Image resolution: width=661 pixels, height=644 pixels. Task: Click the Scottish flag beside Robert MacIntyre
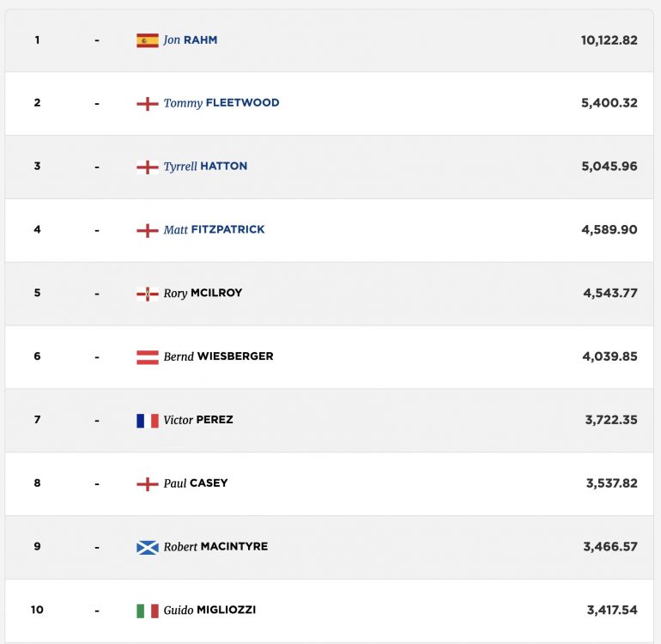coord(148,548)
